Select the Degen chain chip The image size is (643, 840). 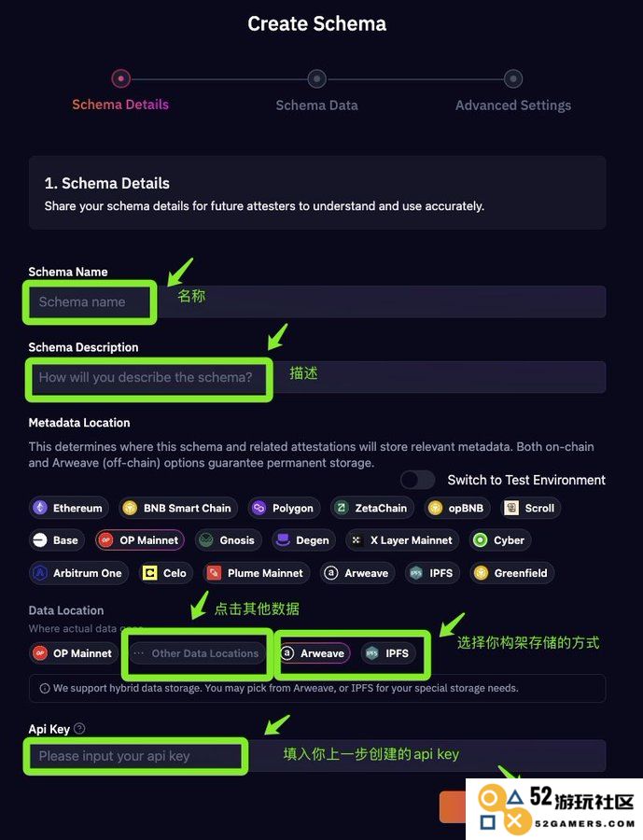[304, 540]
